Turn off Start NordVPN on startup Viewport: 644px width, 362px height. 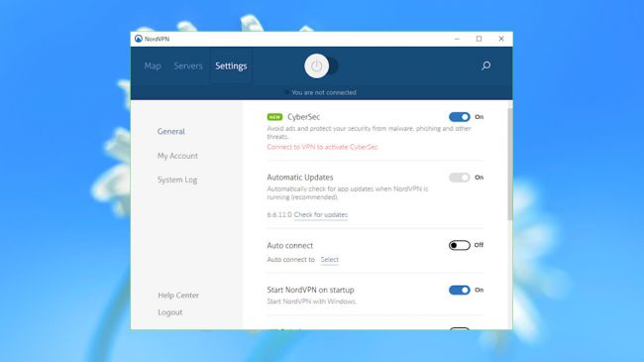click(459, 290)
